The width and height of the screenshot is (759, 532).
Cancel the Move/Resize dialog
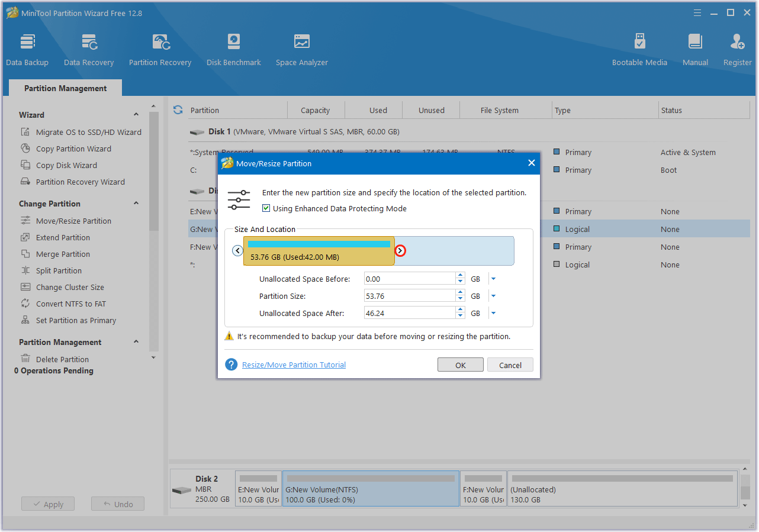click(x=510, y=365)
